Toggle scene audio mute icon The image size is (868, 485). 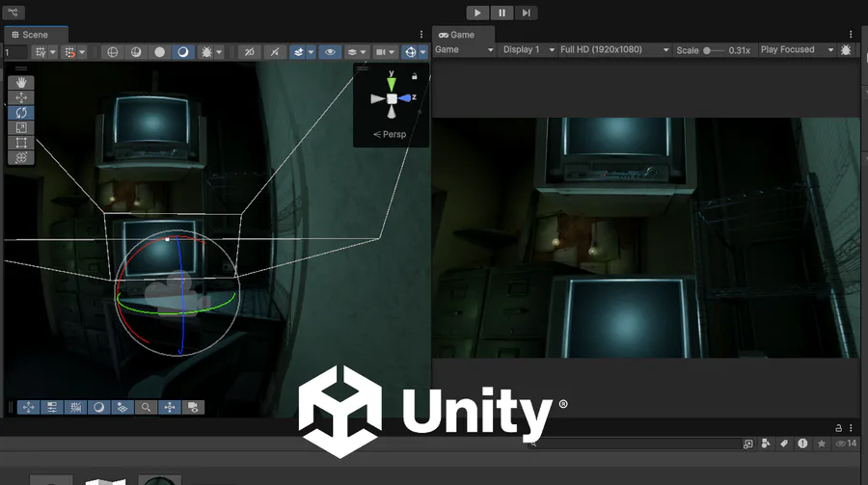[275, 52]
